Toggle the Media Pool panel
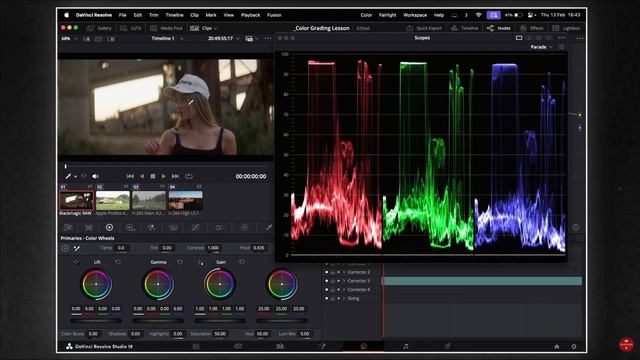Image resolution: width=640 pixels, height=360 pixels. click(x=166, y=28)
